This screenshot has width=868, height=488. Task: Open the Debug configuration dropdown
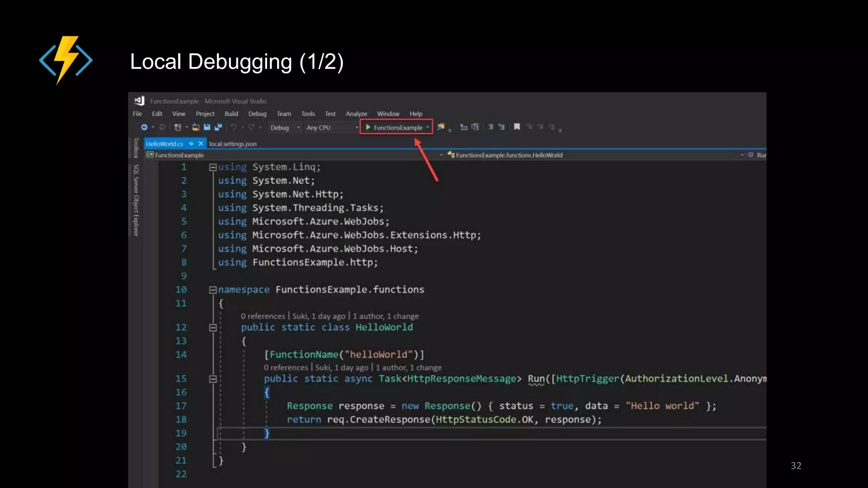pos(285,128)
